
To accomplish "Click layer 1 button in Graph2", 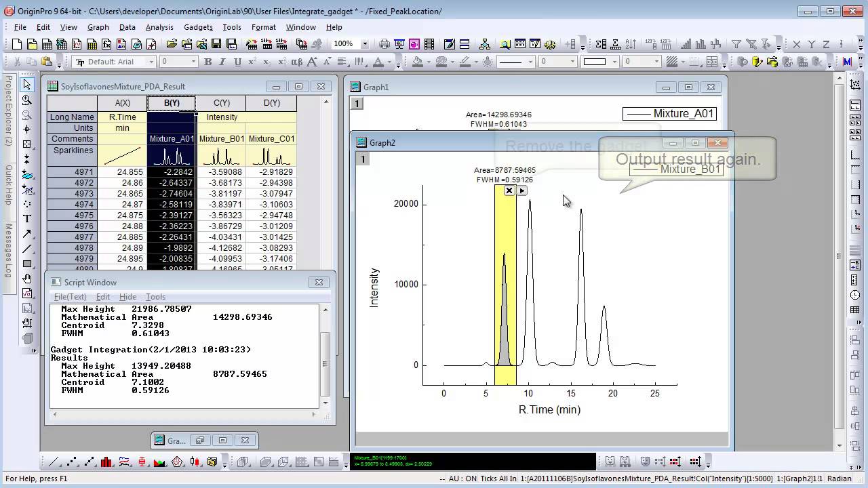I will coord(363,159).
